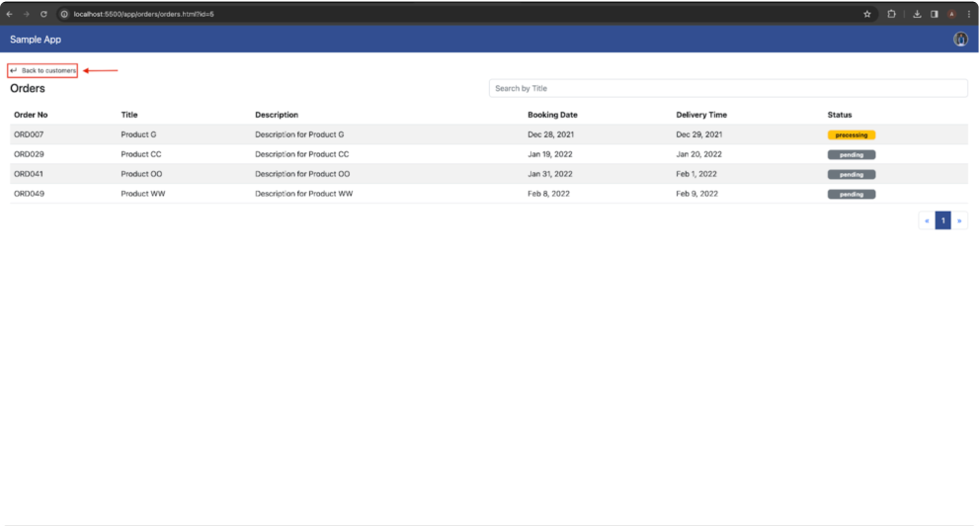
Task: Click the Sample App brand title
Action: point(36,40)
